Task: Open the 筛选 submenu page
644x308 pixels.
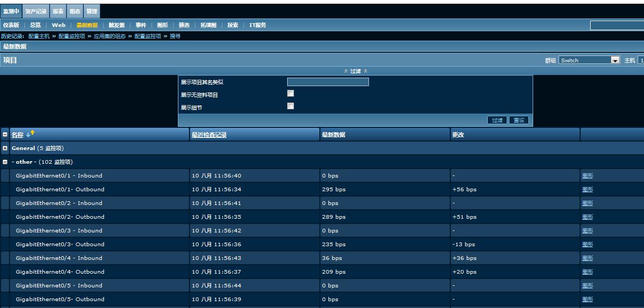Action: (184, 25)
